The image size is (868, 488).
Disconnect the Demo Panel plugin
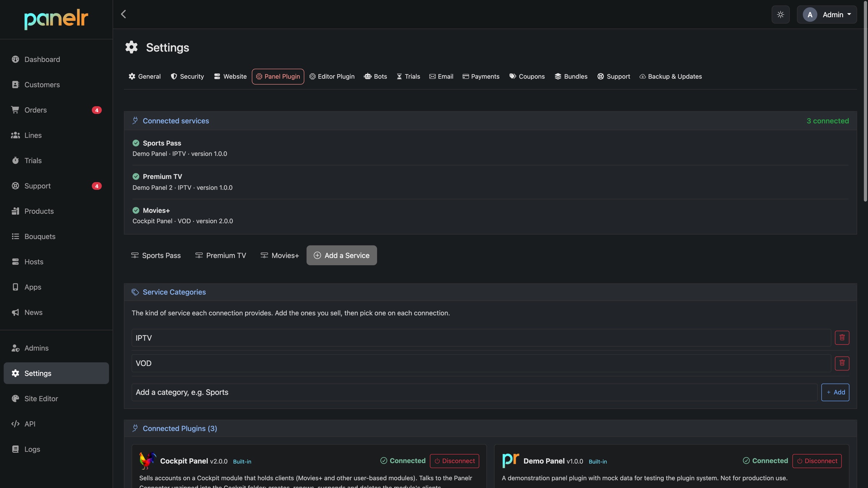coord(817,461)
